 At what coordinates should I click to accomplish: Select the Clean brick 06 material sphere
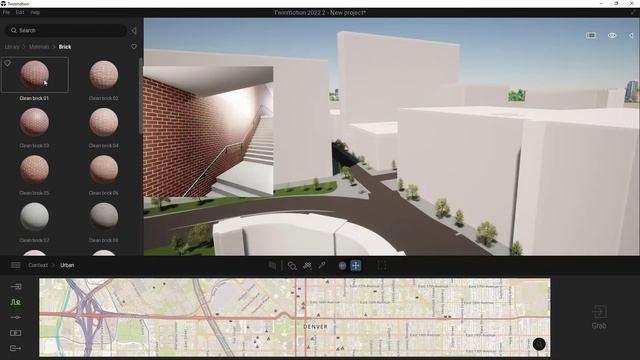coord(104,169)
